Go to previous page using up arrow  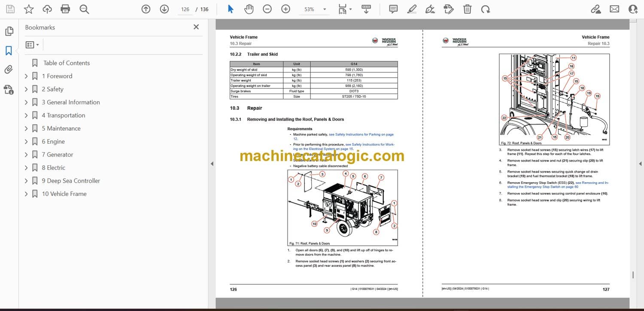(146, 9)
